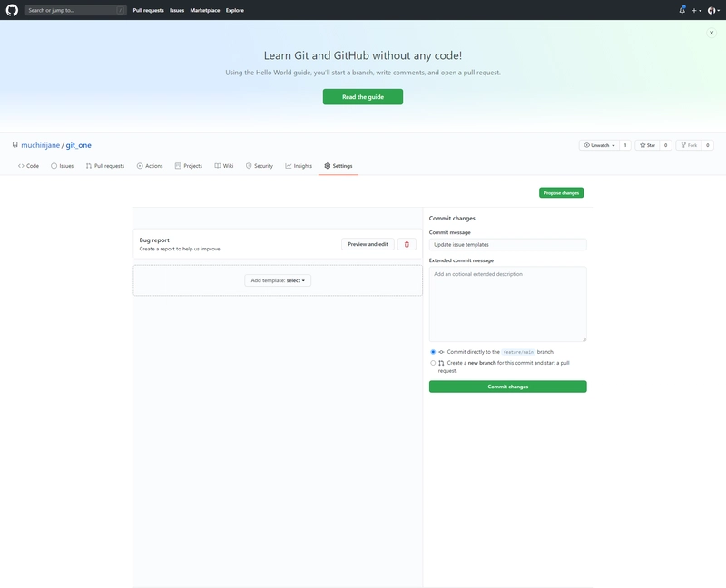Image resolution: width=726 pixels, height=588 pixels.
Task: Click the Star button
Action: (647, 145)
